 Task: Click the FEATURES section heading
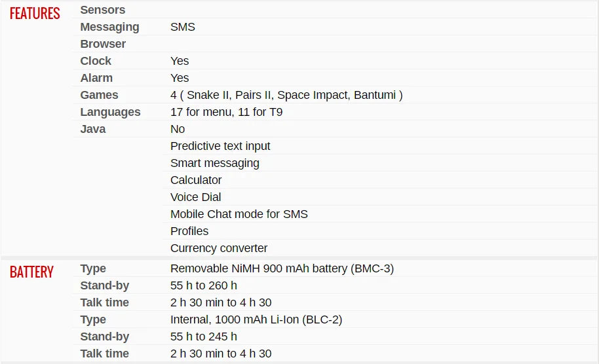(35, 14)
